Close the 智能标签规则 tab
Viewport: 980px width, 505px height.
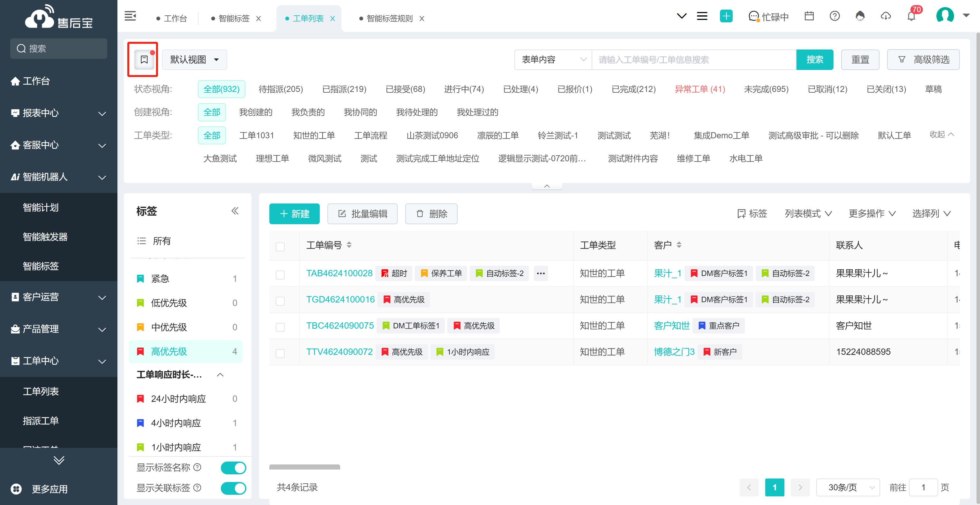pos(422,18)
